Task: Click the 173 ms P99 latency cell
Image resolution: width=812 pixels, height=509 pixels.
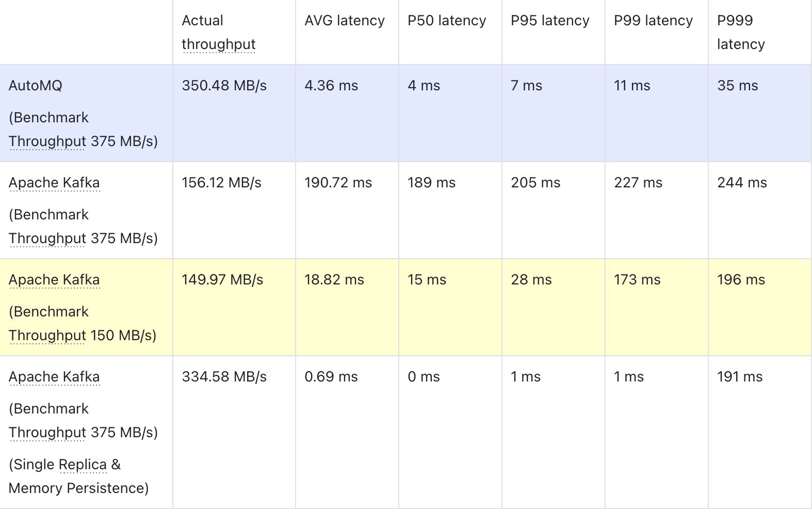Action: pos(637,280)
